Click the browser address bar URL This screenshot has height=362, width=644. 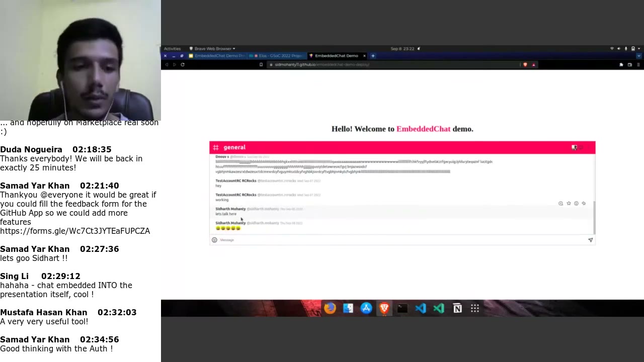[x=322, y=64]
